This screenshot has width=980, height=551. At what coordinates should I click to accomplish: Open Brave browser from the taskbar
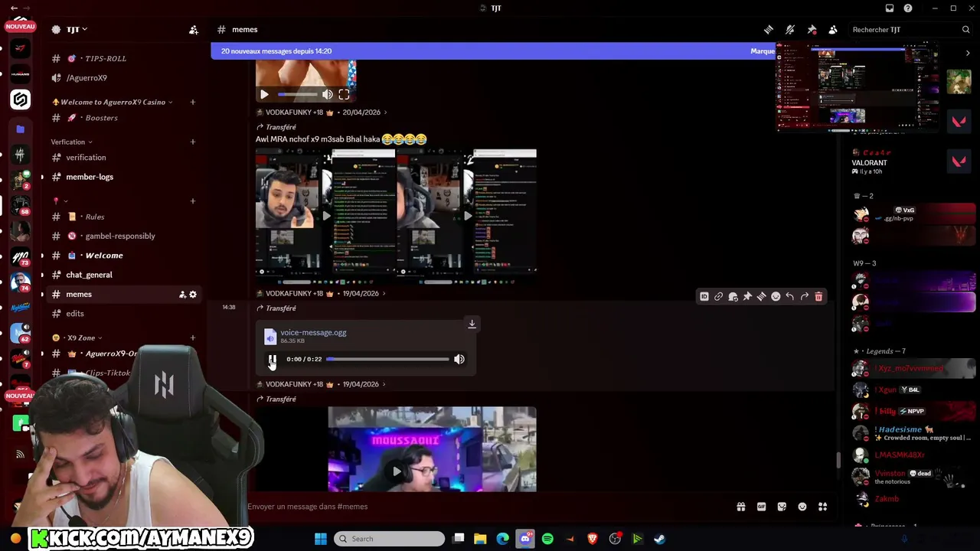pos(592,539)
